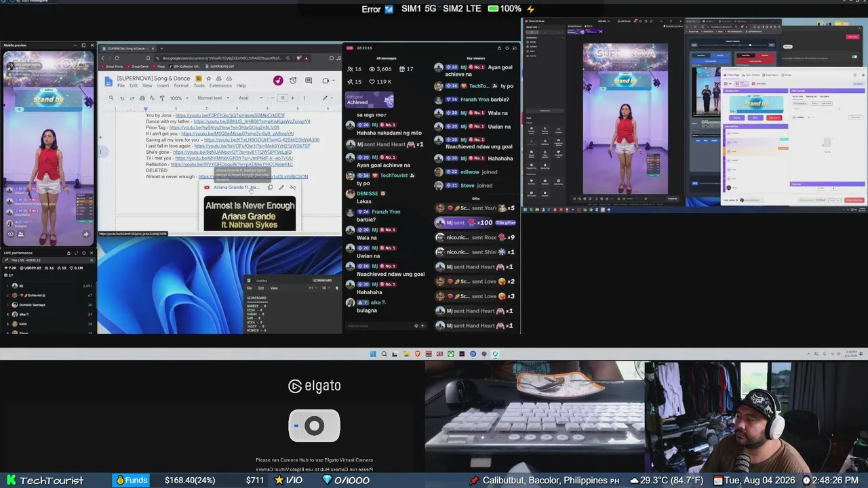This screenshot has height=488, width=868.
Task: Open the comments panel in Docs
Action: click(x=309, y=81)
